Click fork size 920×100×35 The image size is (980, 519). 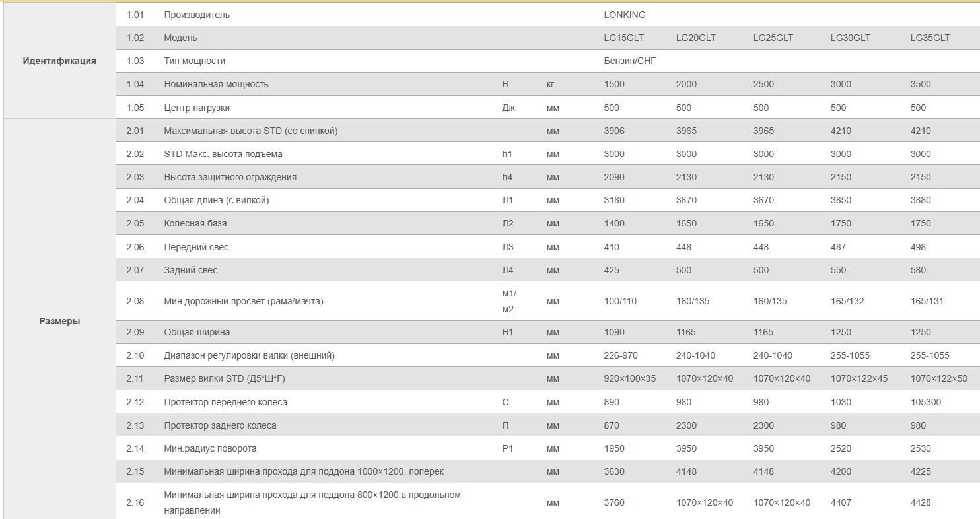(x=630, y=378)
